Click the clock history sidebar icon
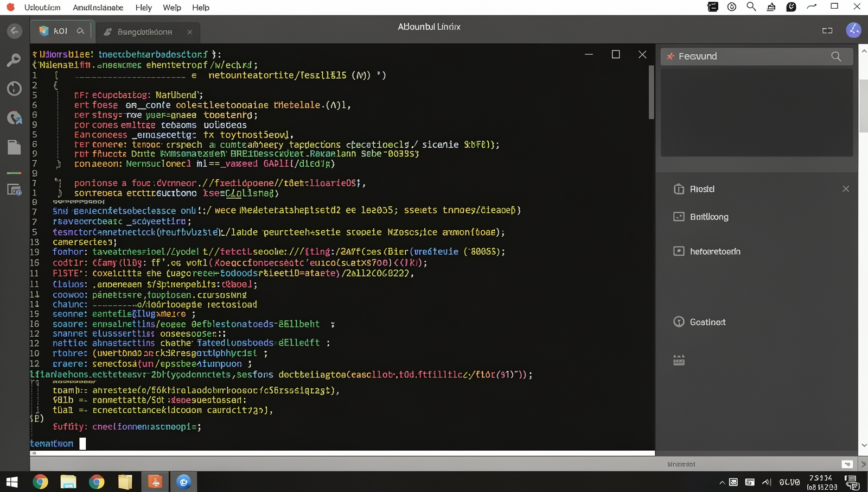Viewport: 868px width, 492px height. tap(14, 89)
